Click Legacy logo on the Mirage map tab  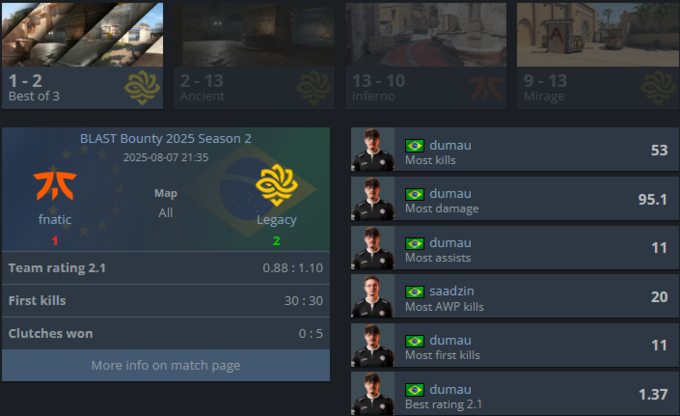click(658, 88)
